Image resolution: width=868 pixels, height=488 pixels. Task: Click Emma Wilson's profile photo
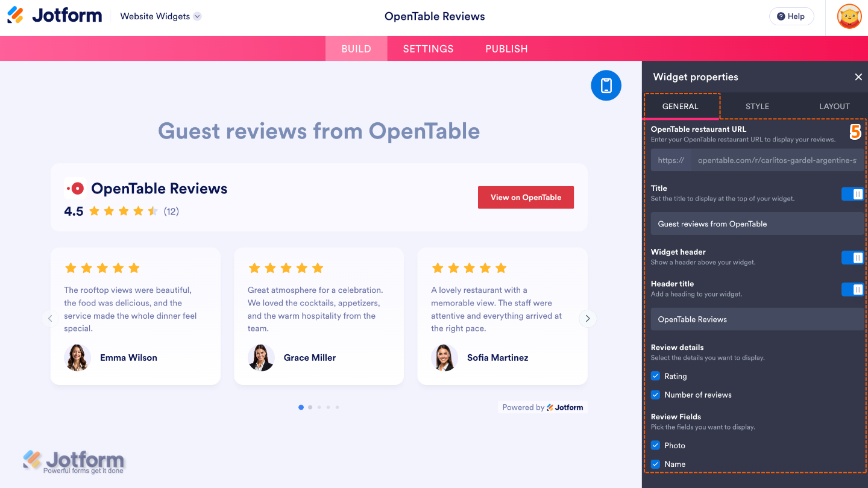click(x=78, y=357)
